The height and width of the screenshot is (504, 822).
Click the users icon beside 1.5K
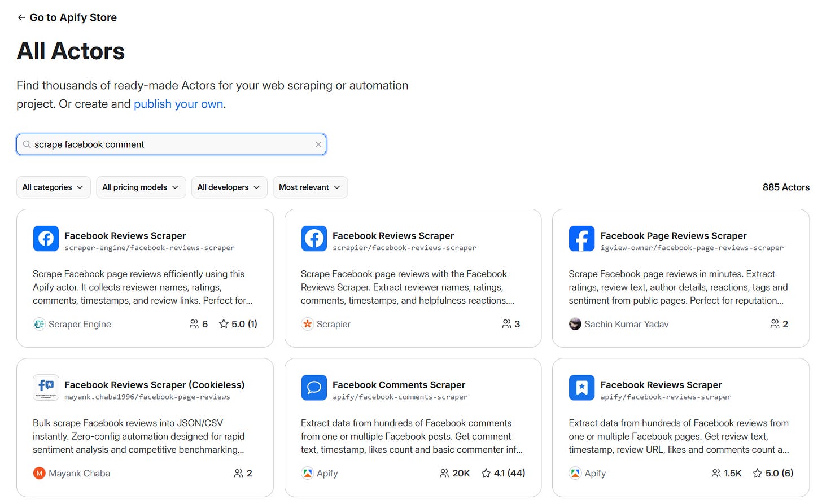tap(716, 473)
